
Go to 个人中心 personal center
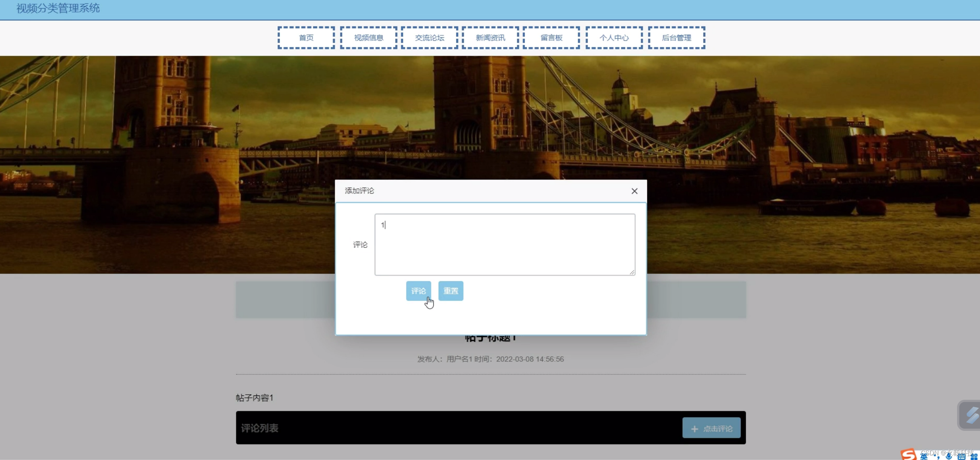coord(614,38)
